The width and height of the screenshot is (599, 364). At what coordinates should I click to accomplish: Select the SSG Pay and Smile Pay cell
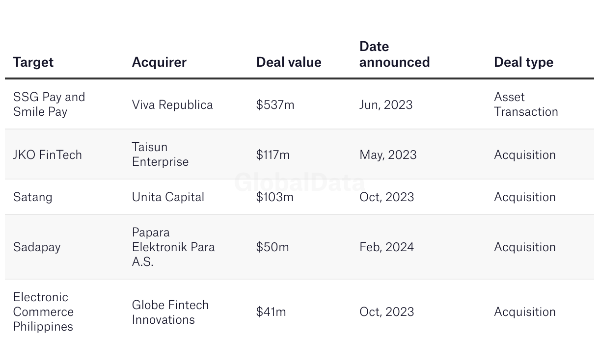point(49,104)
